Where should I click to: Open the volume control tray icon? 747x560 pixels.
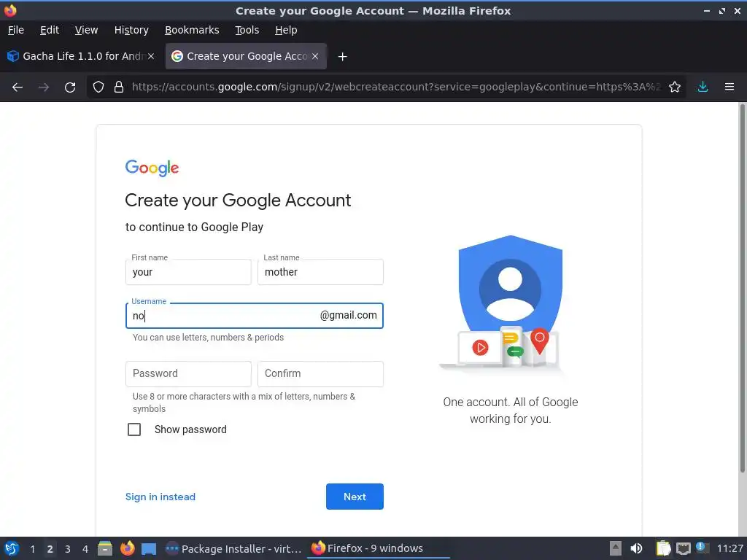point(636,548)
